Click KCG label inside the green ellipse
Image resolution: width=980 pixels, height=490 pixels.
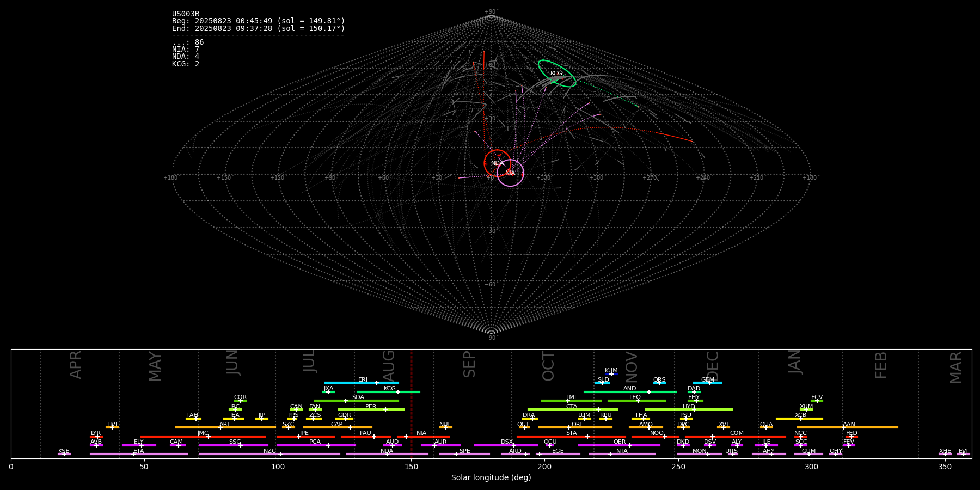tap(556, 73)
